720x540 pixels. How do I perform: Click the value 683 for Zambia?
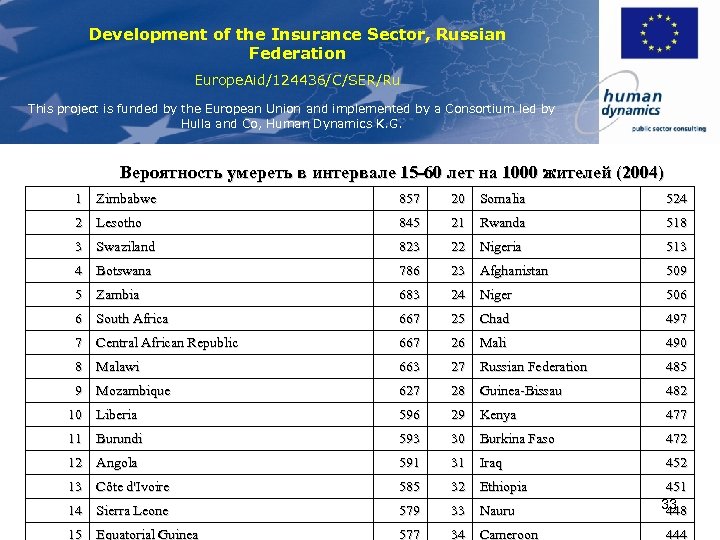click(x=409, y=294)
